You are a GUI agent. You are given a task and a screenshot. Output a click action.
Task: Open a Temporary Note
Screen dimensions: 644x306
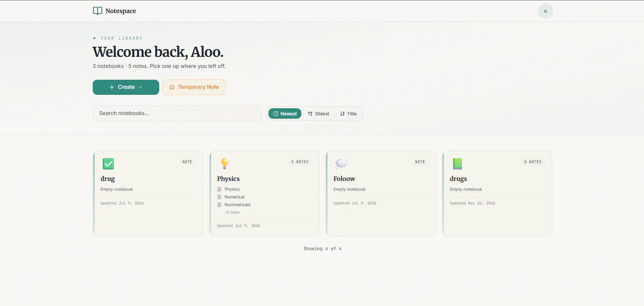pyautogui.click(x=194, y=87)
